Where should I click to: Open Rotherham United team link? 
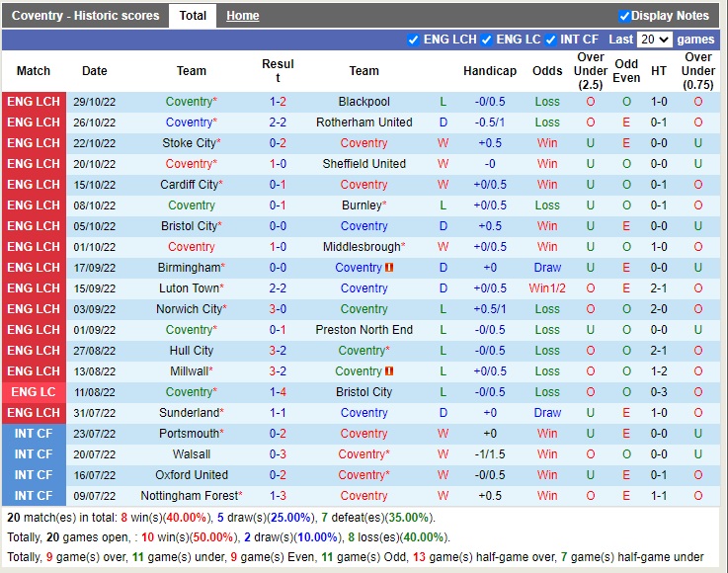[x=364, y=123]
